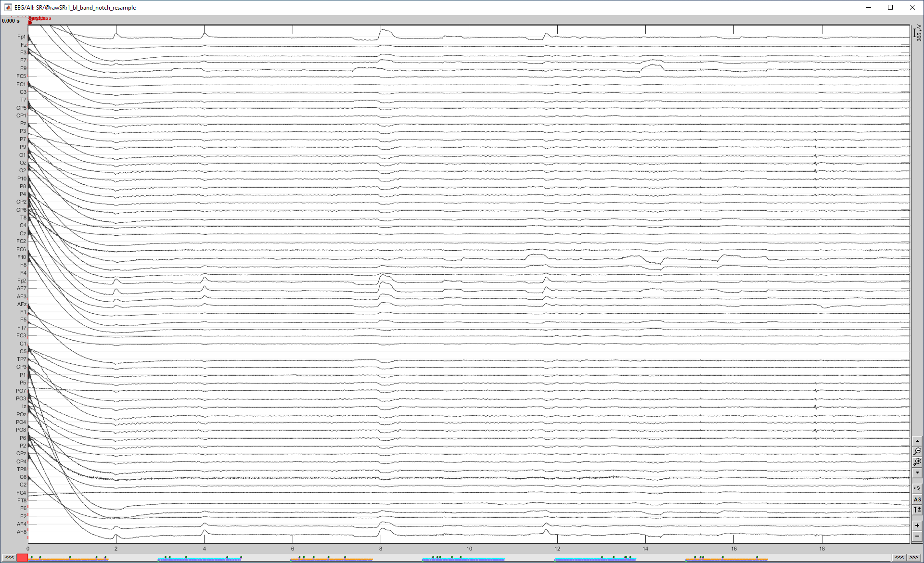924x563 pixels.
Task: Select channel label CP1
Action: tap(21, 115)
